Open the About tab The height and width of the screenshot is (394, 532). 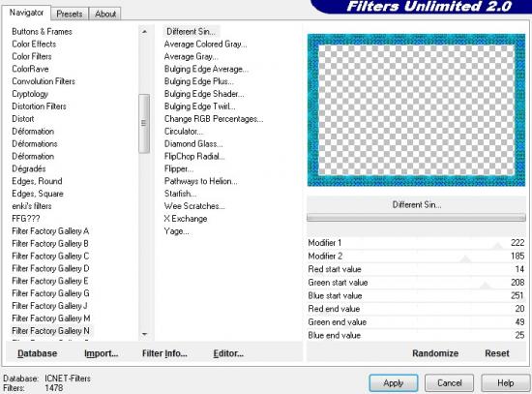[x=105, y=14]
